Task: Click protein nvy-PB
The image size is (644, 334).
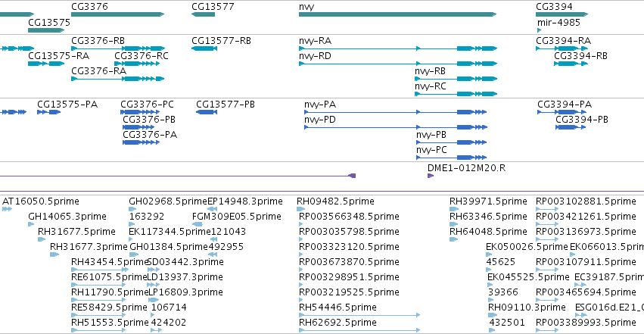Action: point(431,135)
